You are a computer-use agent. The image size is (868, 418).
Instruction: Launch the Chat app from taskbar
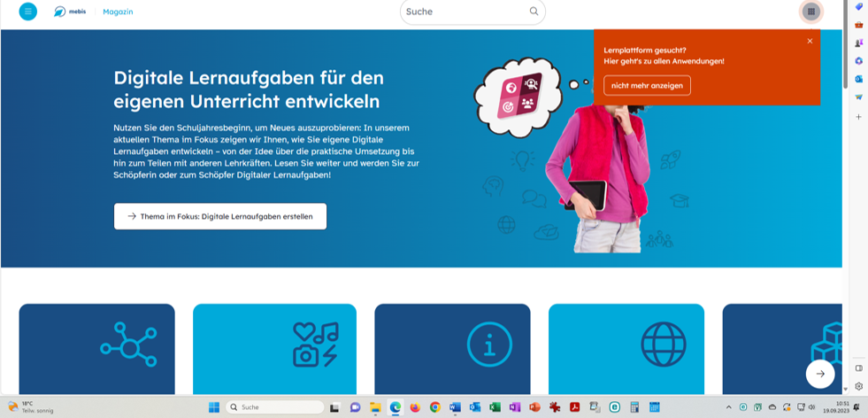tap(355, 407)
